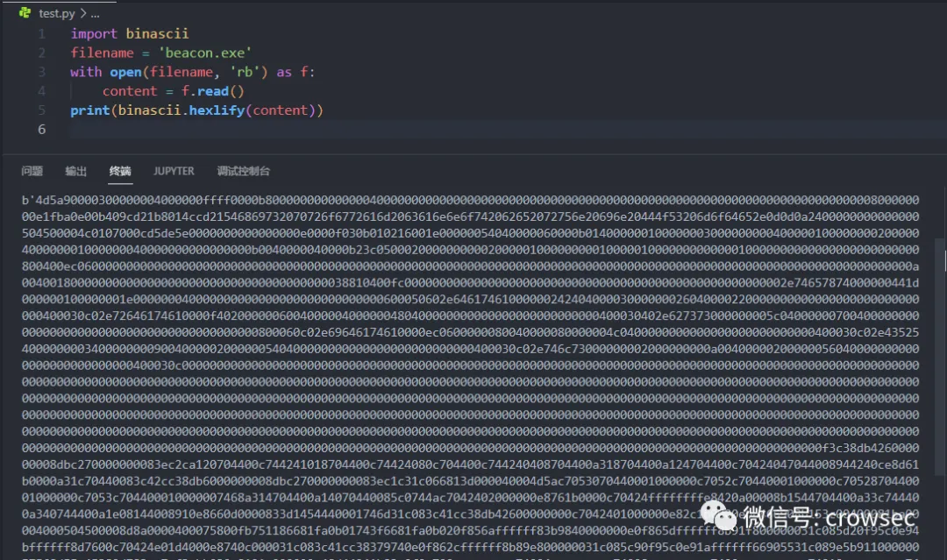Click f.read() on line 4
This screenshot has width=947, height=560.
tap(212, 91)
